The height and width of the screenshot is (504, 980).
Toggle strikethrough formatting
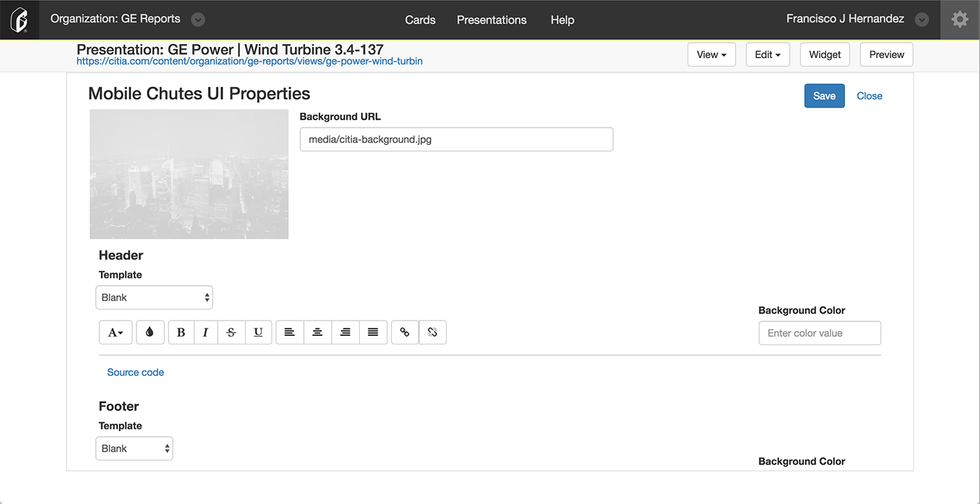[x=231, y=332]
